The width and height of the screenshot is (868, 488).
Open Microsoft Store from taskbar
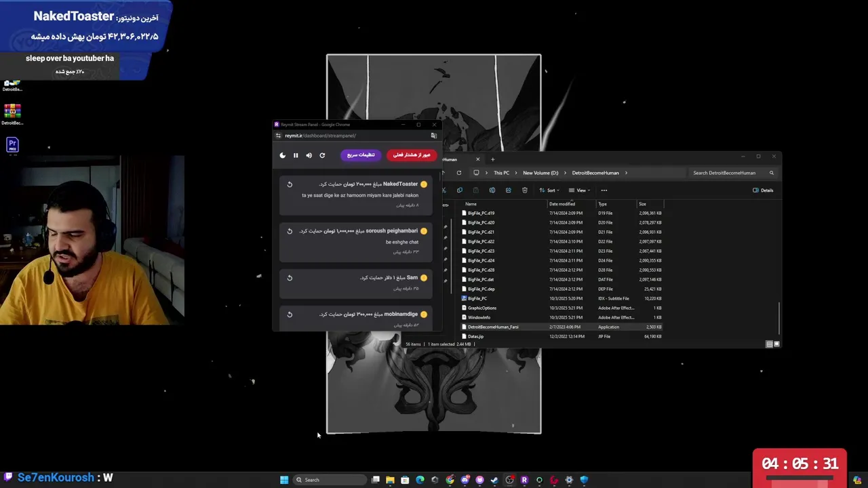click(405, 480)
